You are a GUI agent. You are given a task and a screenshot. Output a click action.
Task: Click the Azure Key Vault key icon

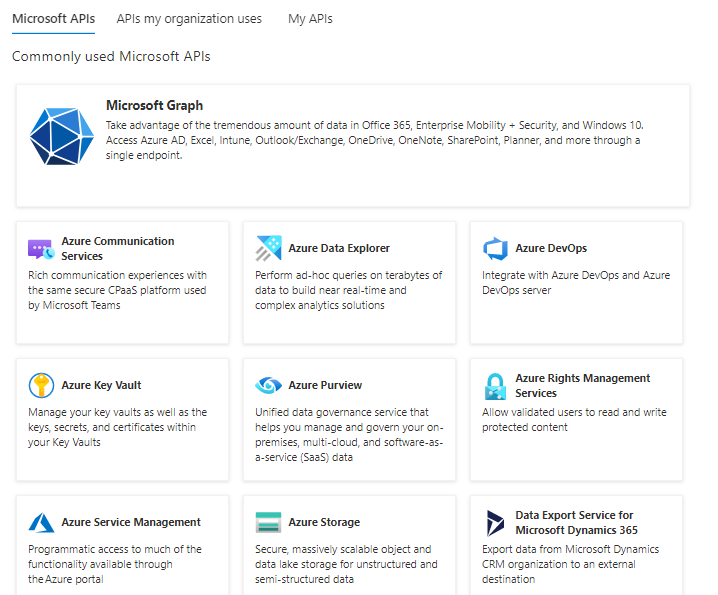41,386
